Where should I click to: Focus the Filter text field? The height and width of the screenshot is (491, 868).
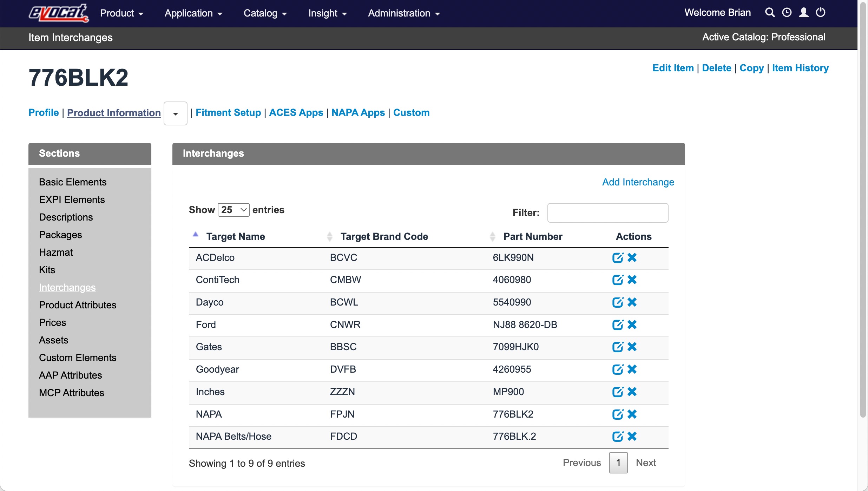(x=608, y=212)
